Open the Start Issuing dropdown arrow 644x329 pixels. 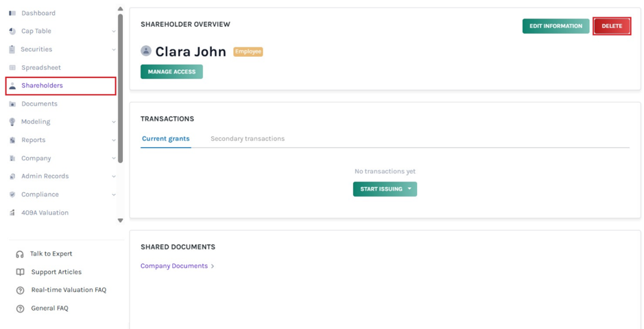point(409,189)
